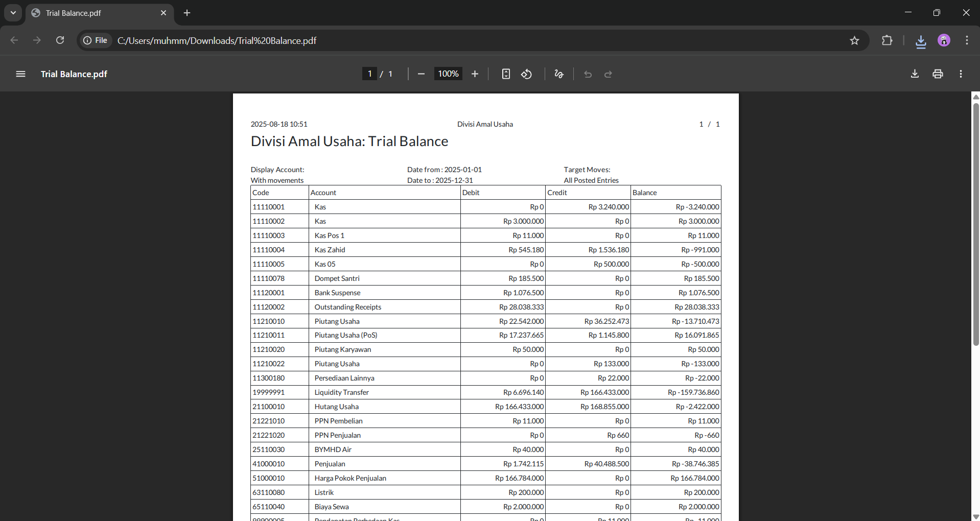
Task: Open the browser Extensions menu
Action: tap(887, 41)
